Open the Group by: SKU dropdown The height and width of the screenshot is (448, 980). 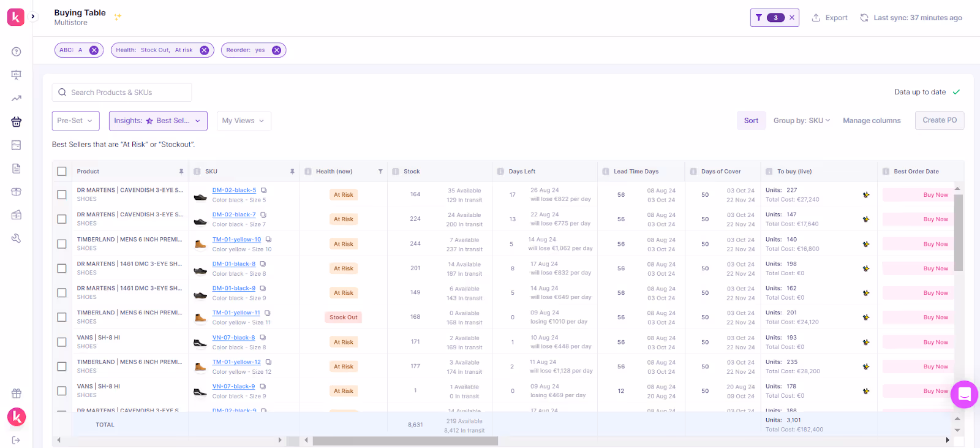coord(802,121)
